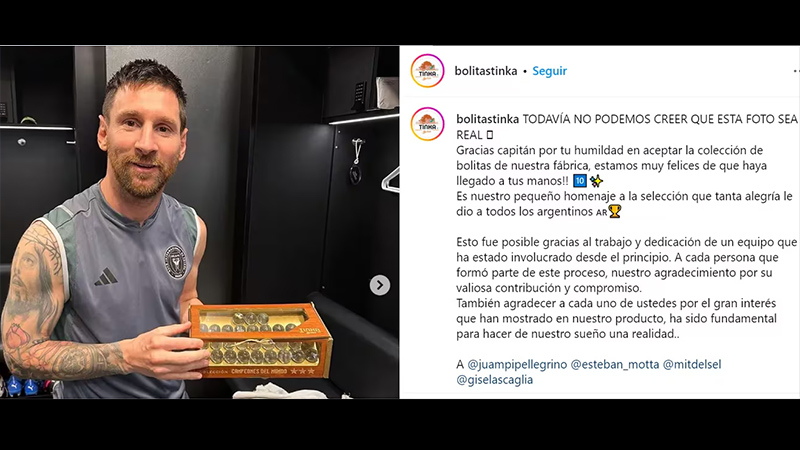Open the bolitastinka header profile picture
The image size is (800, 450).
tap(428, 71)
